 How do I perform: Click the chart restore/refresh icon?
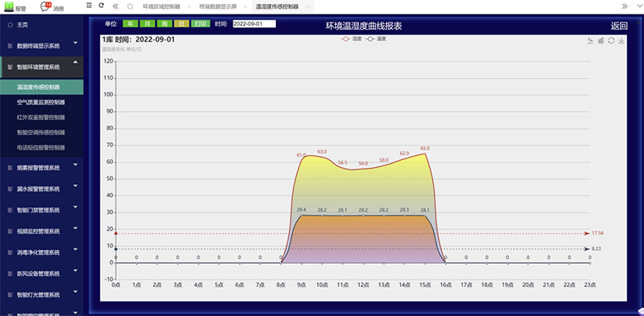(x=611, y=40)
